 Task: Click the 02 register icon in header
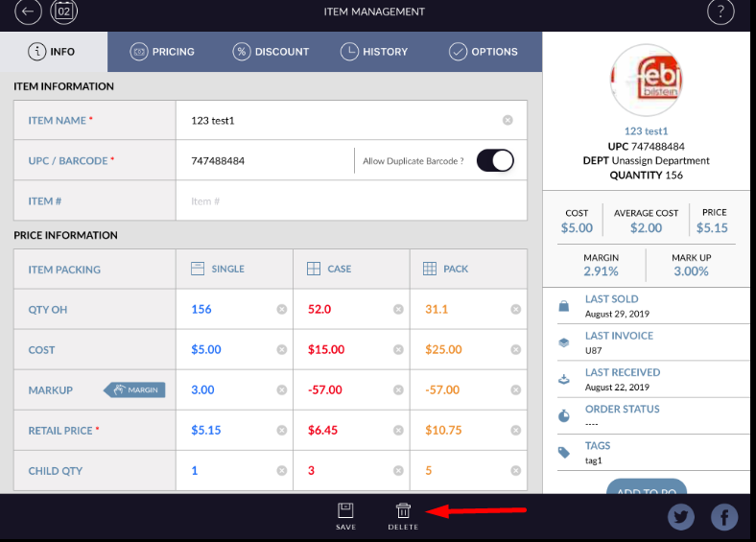coord(64,12)
